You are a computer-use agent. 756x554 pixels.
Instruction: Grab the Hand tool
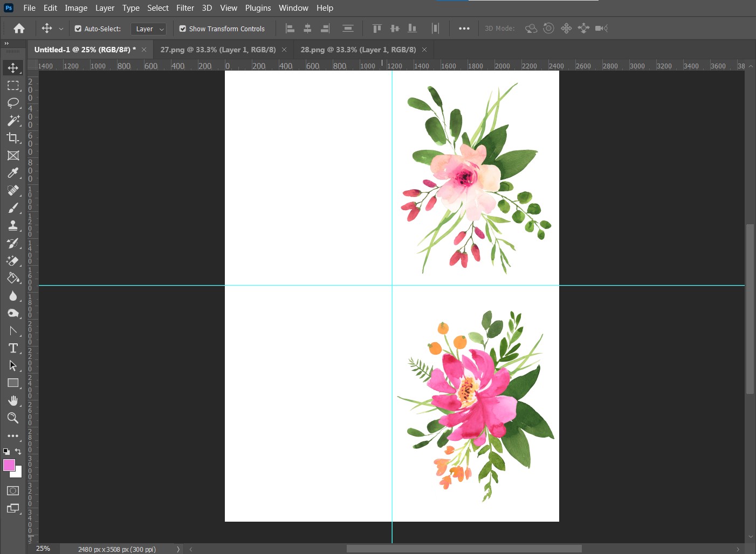tap(13, 400)
